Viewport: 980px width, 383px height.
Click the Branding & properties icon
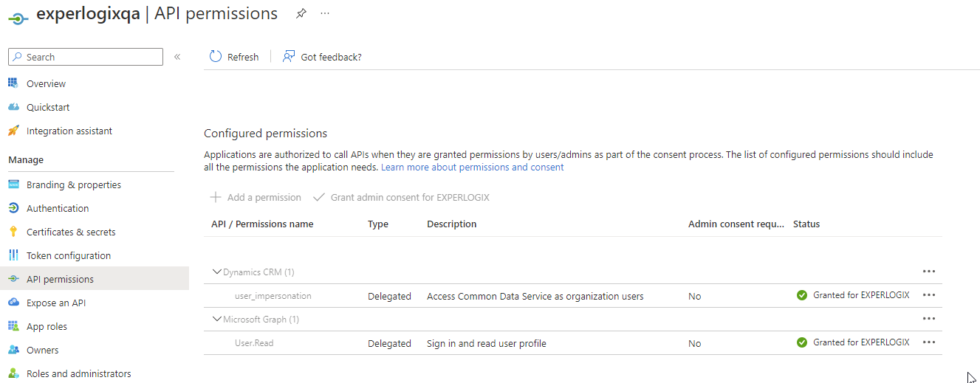pos(13,184)
